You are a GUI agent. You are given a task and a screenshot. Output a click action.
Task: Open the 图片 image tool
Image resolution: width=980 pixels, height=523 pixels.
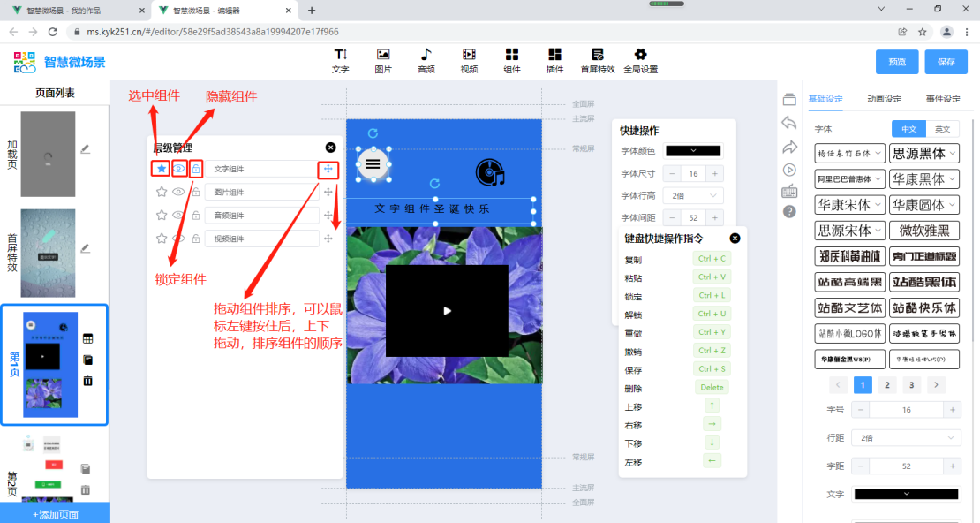(x=383, y=60)
